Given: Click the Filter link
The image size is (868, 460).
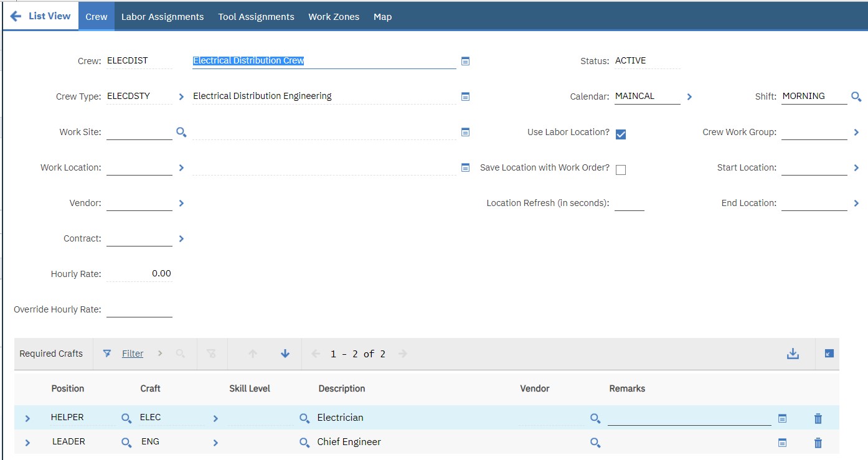Looking at the screenshot, I should coord(132,353).
